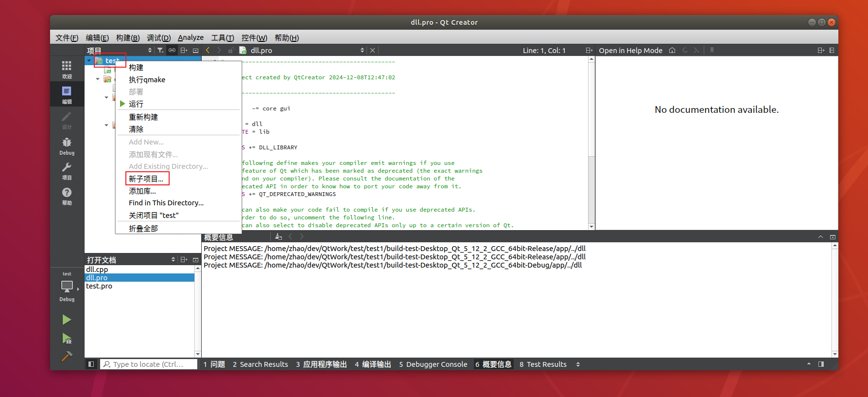Open the test kit selector monitor icon
The image size is (868, 397).
coord(67,287)
